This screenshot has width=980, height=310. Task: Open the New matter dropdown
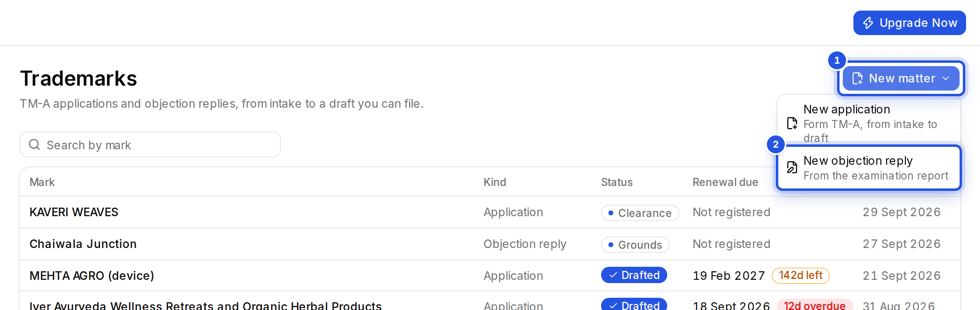pyautogui.click(x=901, y=78)
